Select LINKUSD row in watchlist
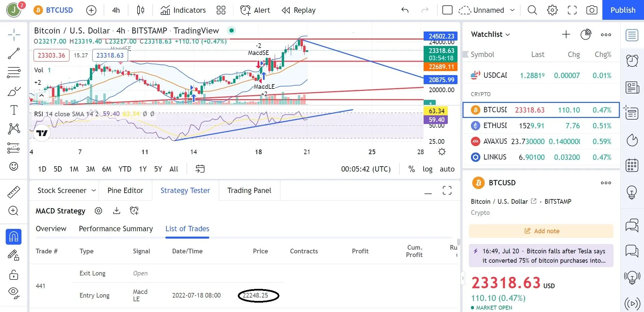The height and width of the screenshot is (312, 644). (541, 157)
